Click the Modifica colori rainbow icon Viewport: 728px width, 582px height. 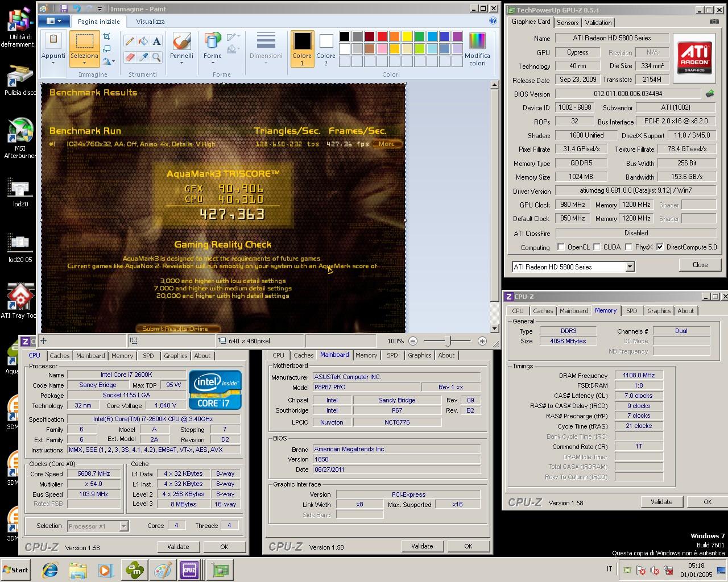[x=477, y=41]
